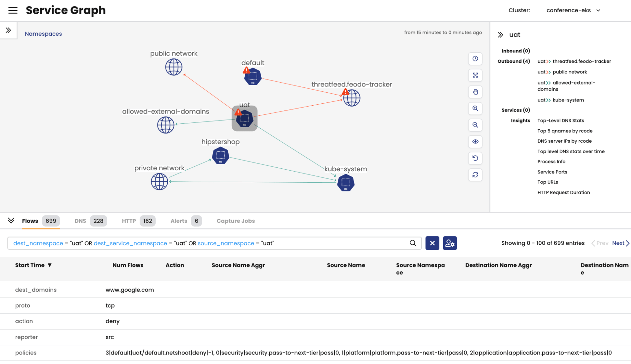Open uat to threatfeed.feodo-tracker outbound link
631x364 pixels.
point(574,61)
